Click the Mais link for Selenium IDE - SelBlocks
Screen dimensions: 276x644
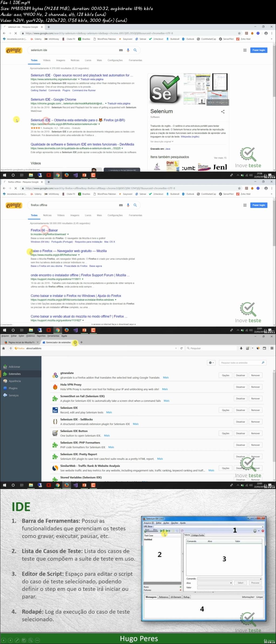pyautogui.click(x=136, y=424)
